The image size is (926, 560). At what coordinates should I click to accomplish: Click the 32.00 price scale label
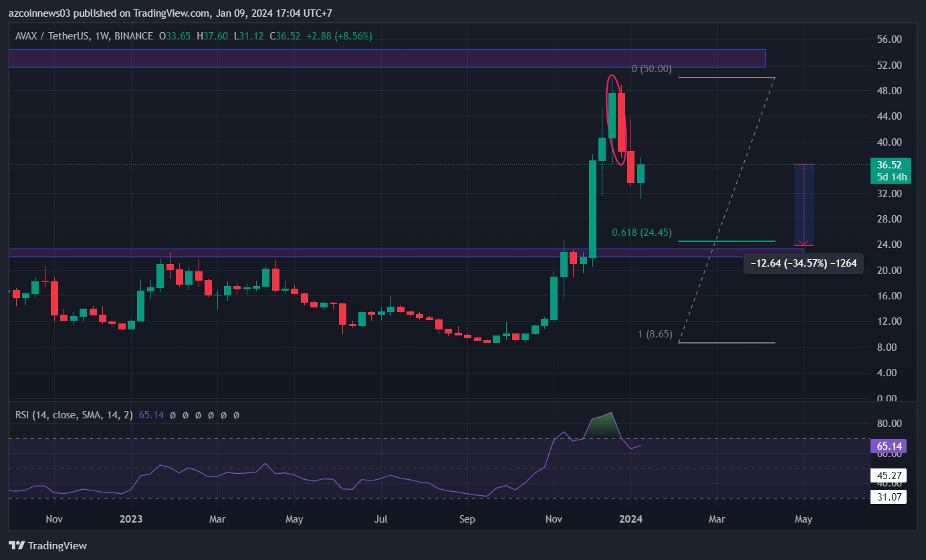890,194
